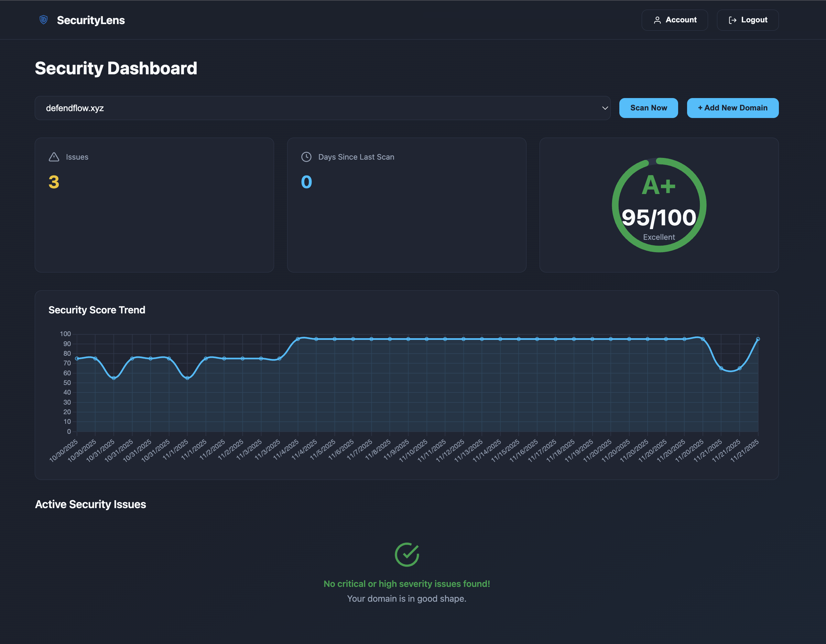The image size is (826, 644).
Task: Click the 11/10/2025 x-axis date label
Action: tap(413, 451)
